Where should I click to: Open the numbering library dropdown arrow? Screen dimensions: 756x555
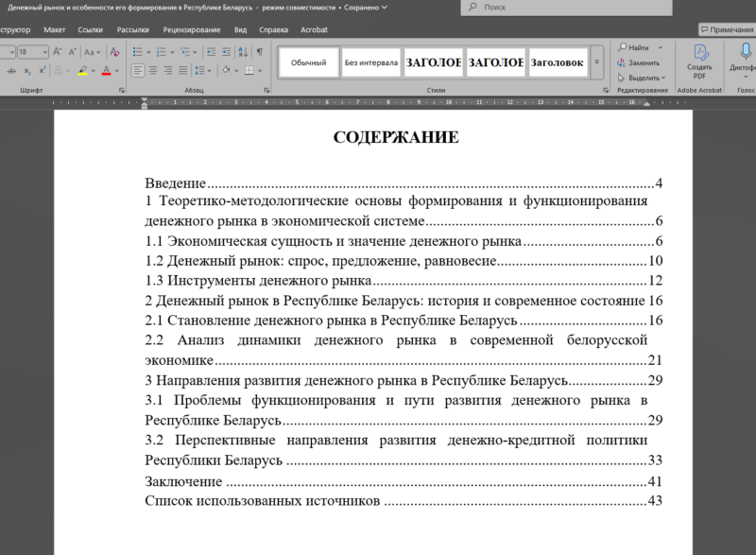coord(172,52)
